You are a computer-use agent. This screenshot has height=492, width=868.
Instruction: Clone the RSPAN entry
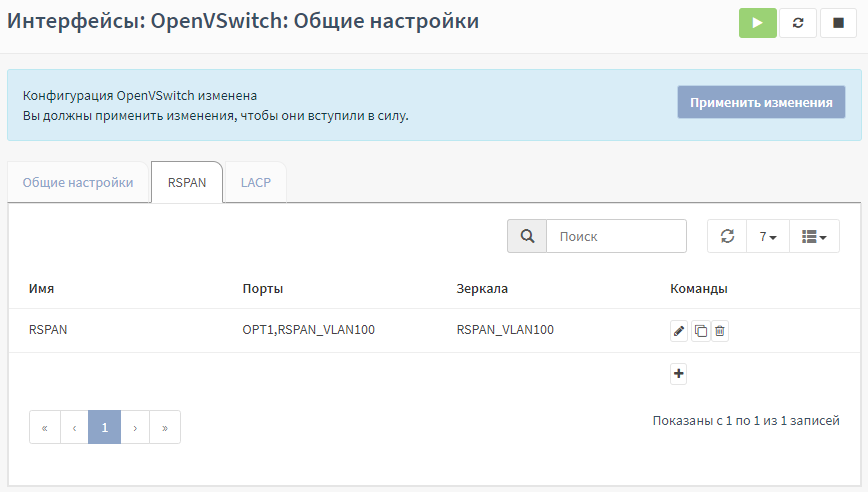click(x=700, y=331)
